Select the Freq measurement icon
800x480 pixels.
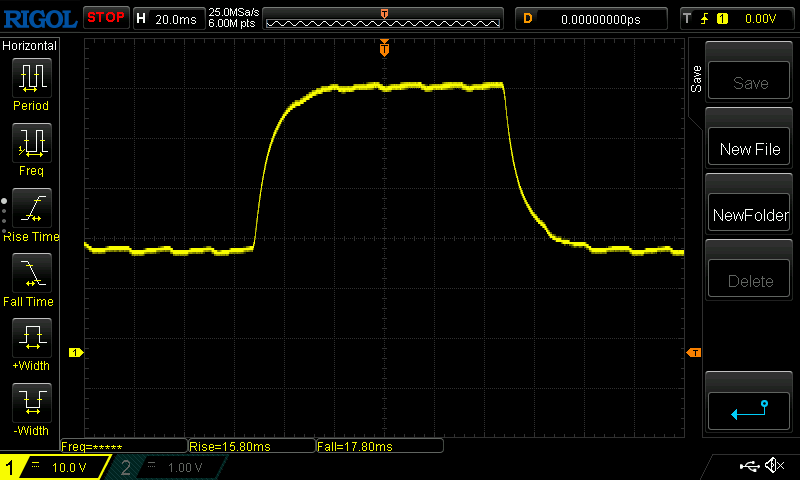(x=32, y=142)
